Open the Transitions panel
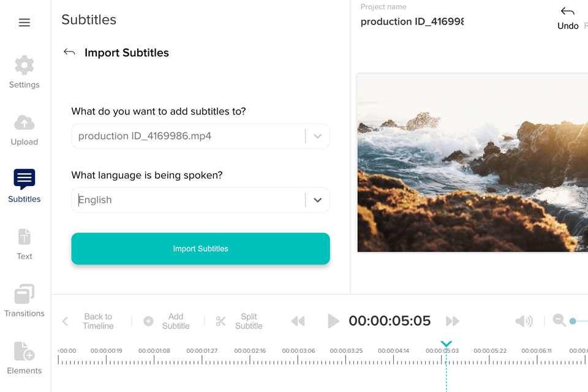588x392 pixels. click(24, 301)
